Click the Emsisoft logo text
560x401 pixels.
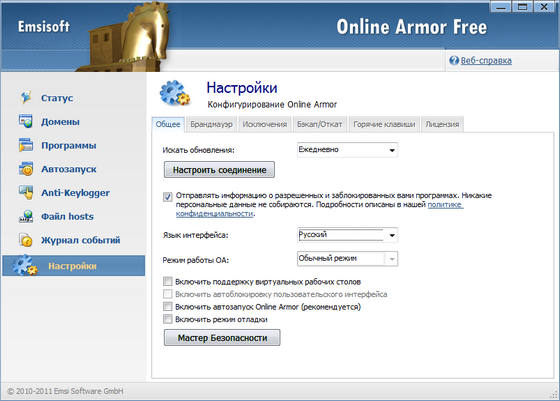pyautogui.click(x=44, y=26)
